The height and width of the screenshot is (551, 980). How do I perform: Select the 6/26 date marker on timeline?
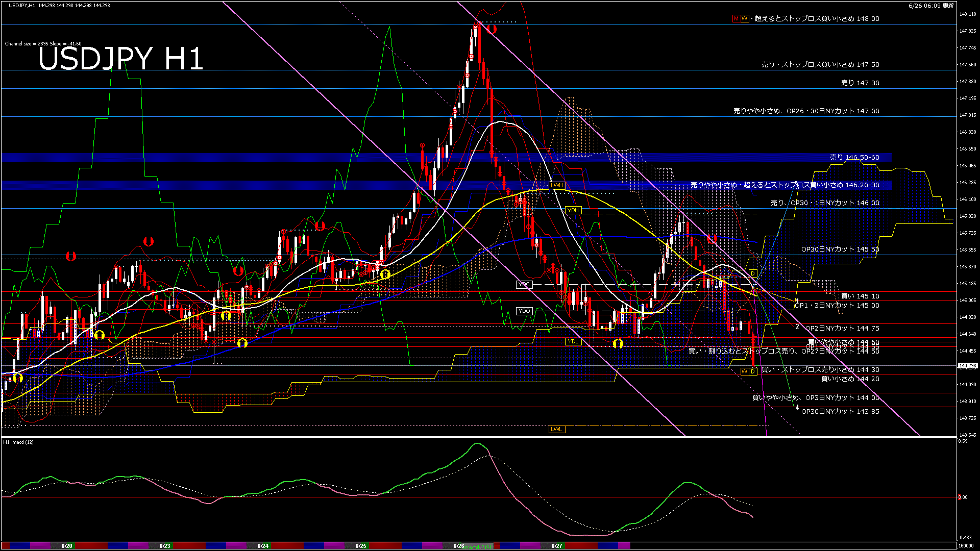(x=459, y=546)
